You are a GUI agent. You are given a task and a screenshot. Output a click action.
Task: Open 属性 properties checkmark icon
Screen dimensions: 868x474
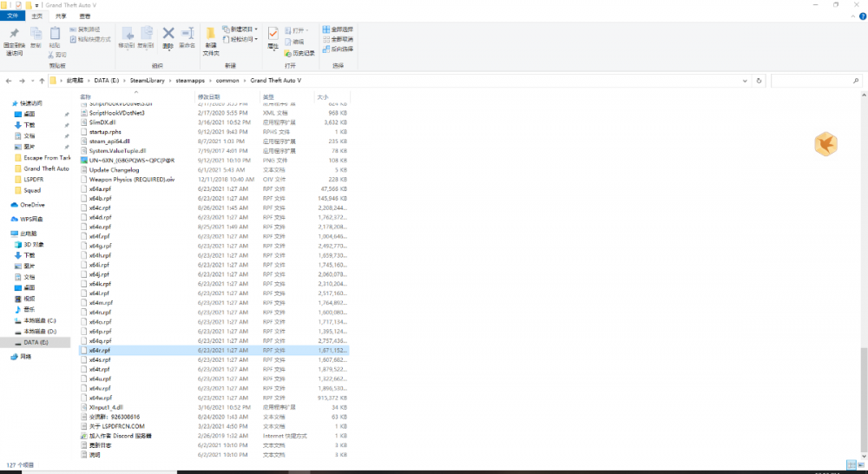click(x=273, y=34)
